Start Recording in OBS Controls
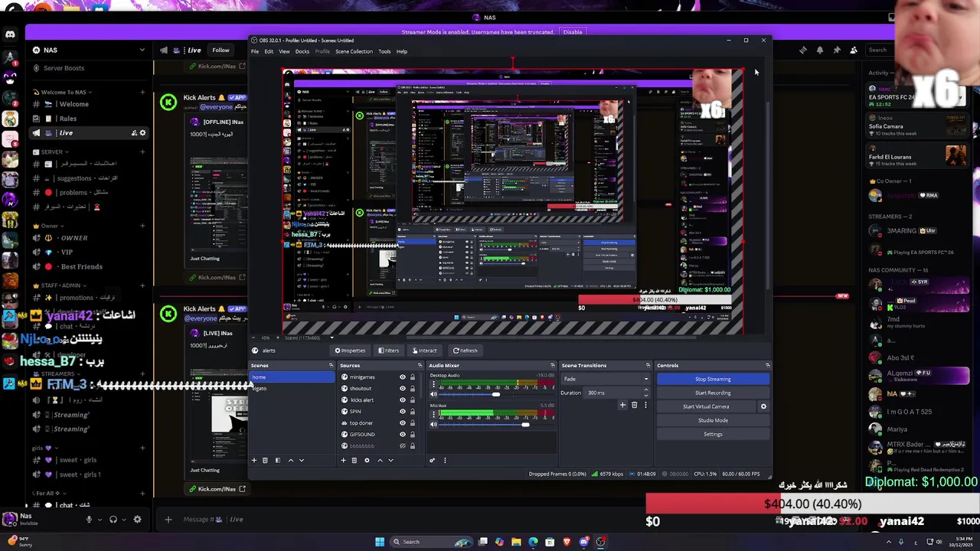 (x=713, y=393)
